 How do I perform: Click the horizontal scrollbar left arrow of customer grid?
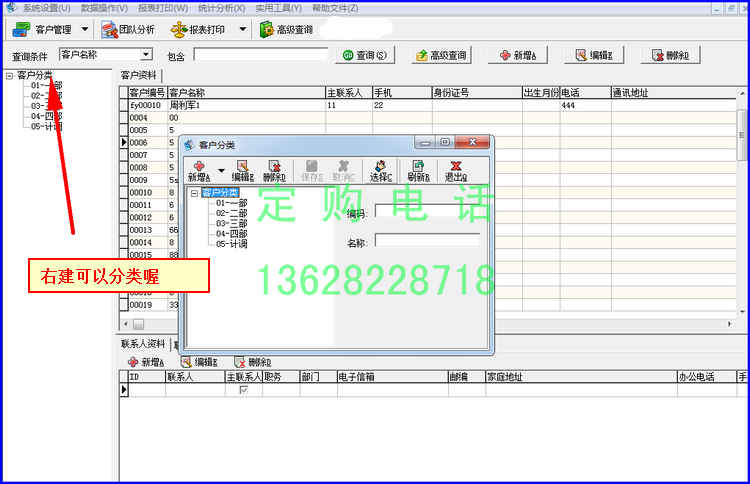pyautogui.click(x=126, y=324)
